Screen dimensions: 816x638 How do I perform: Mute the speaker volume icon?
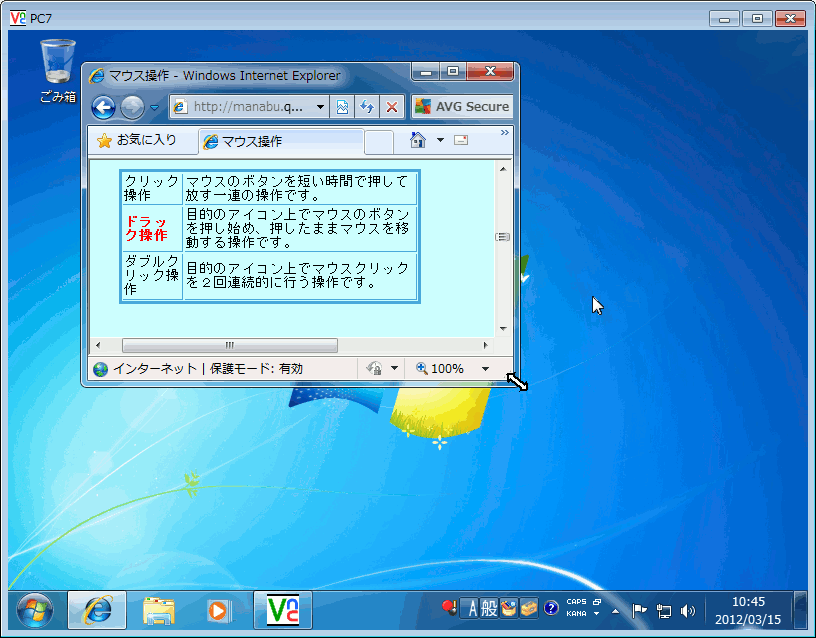click(x=688, y=610)
